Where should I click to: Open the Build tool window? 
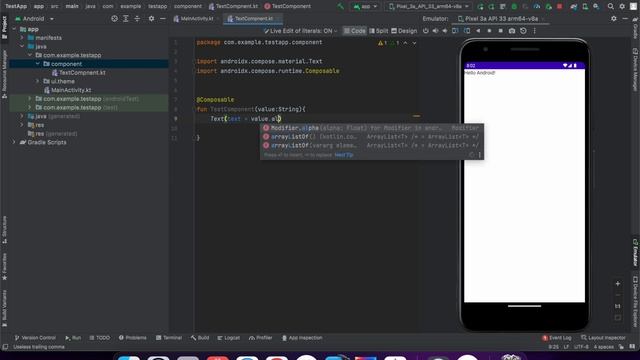point(200,338)
